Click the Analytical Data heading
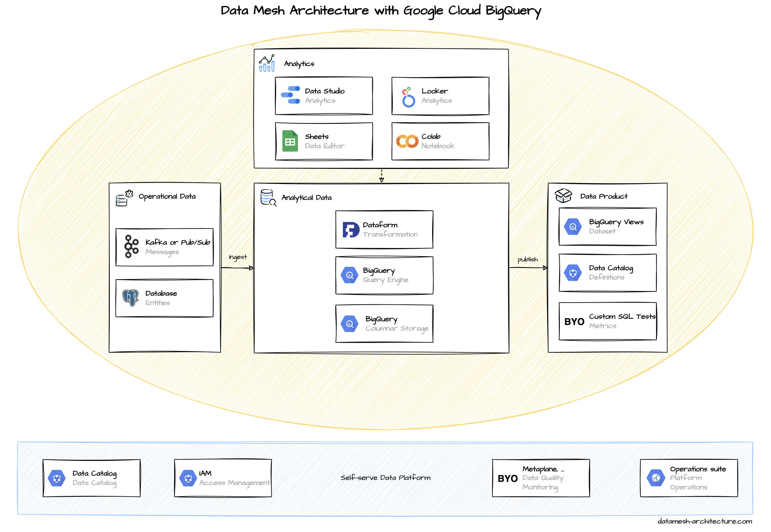771x532 pixels. [x=307, y=198]
